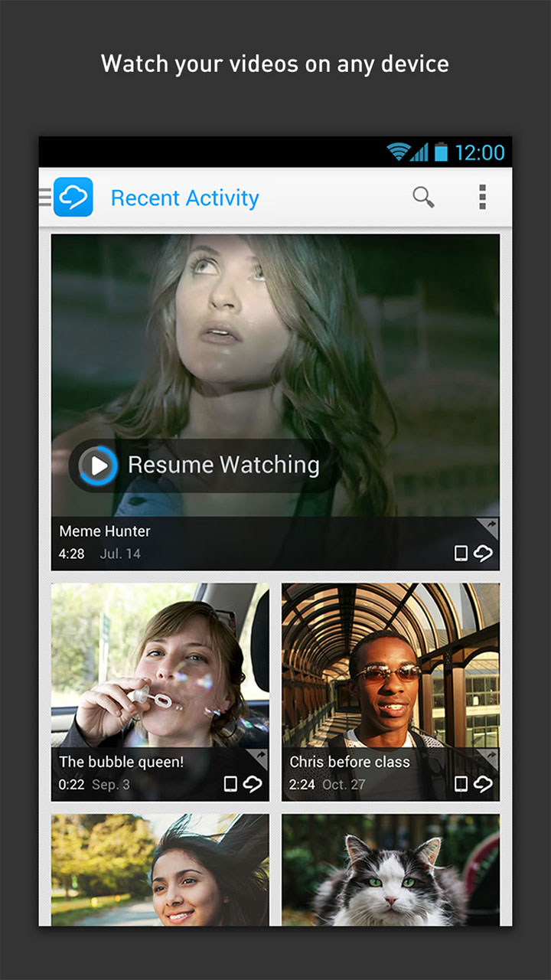
Task: Open the three-dot overflow menu
Action: [482, 197]
